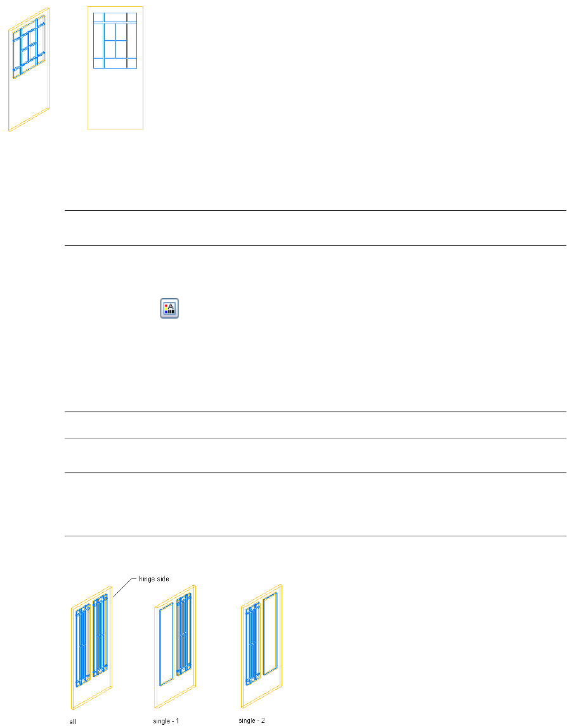Click the hinge-side muntin panel in the all door

click(101, 636)
